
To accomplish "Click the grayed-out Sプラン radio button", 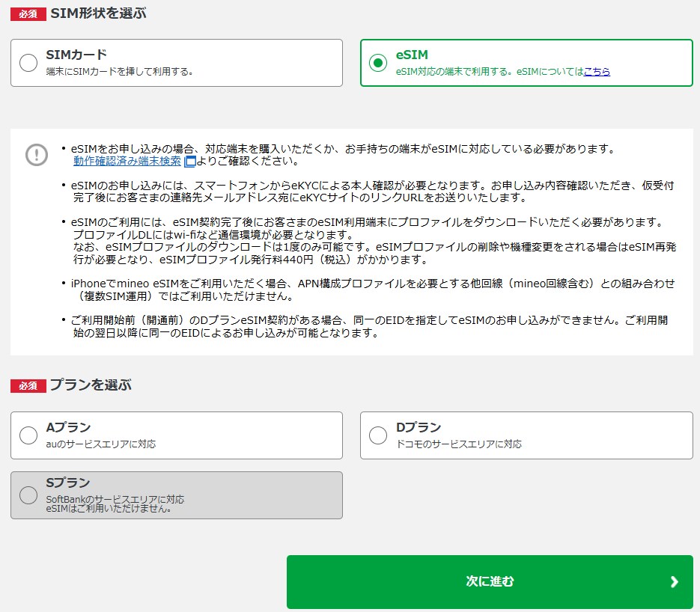I will 27,495.
